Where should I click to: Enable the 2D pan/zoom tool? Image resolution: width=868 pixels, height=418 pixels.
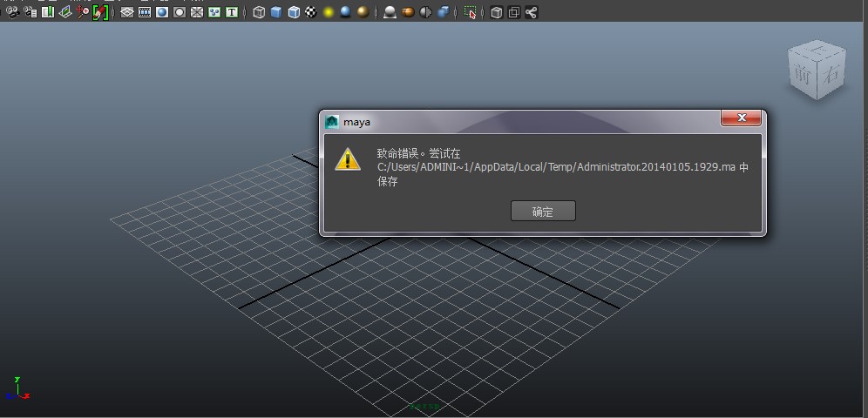(x=82, y=12)
